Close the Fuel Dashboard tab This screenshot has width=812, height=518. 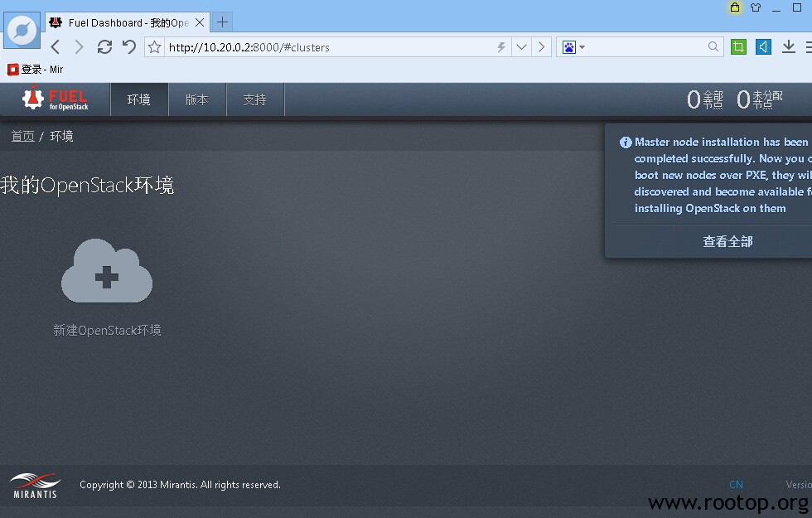[x=200, y=22]
